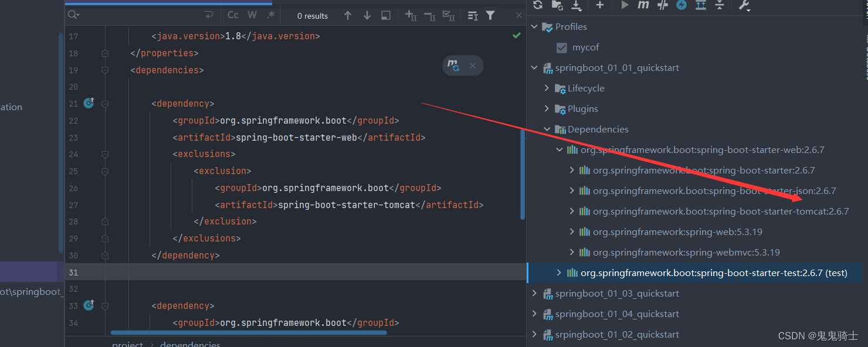
Task: Open results in Find tool window icon
Action: point(386,15)
